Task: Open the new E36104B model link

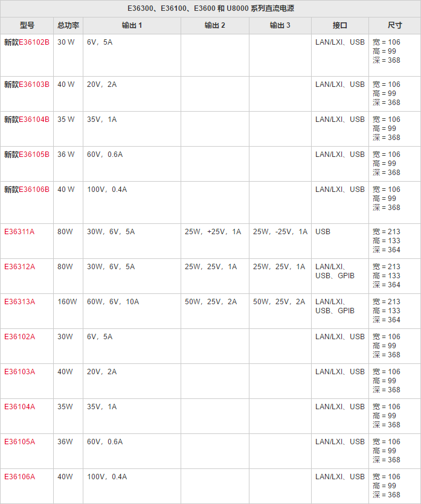Action: point(34,120)
